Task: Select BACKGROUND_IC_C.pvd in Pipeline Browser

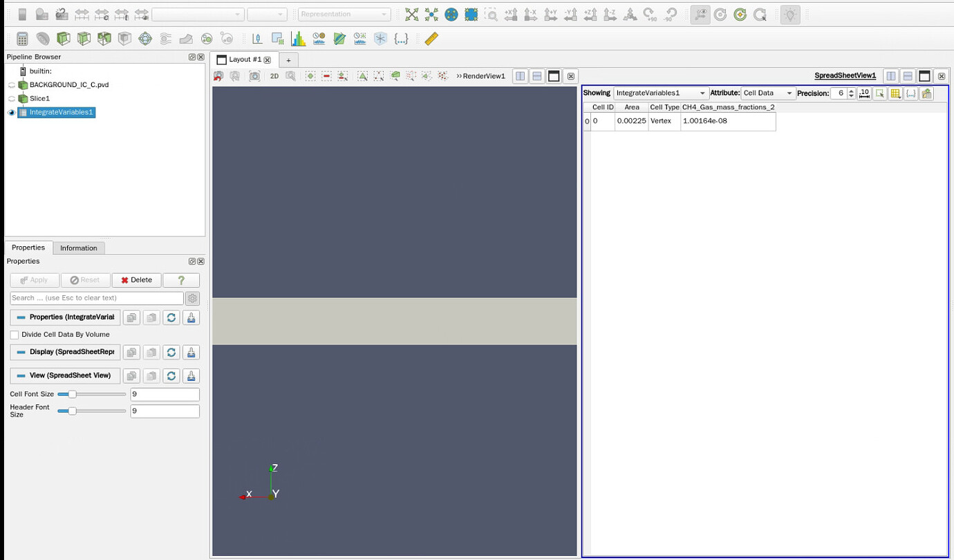Action: coord(68,84)
